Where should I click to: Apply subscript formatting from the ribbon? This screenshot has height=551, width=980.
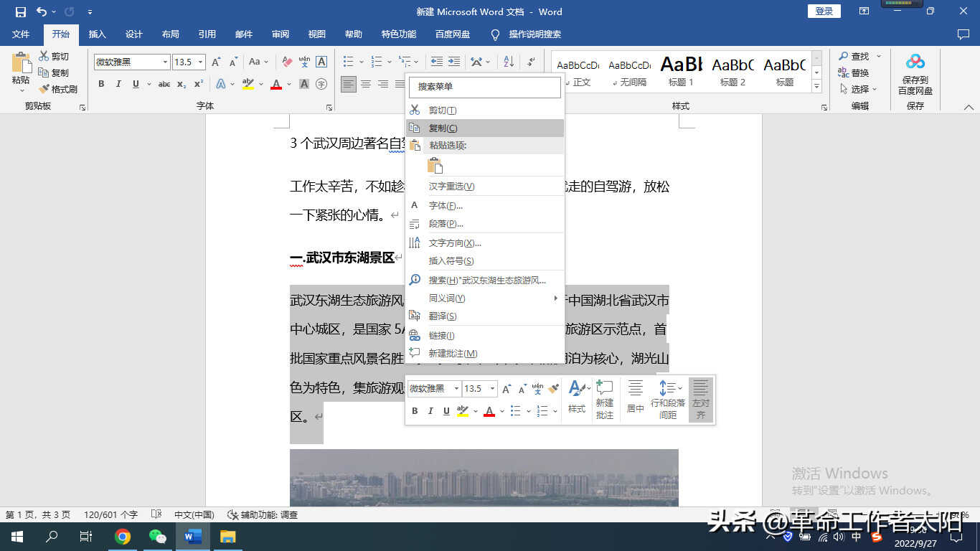pos(182,84)
